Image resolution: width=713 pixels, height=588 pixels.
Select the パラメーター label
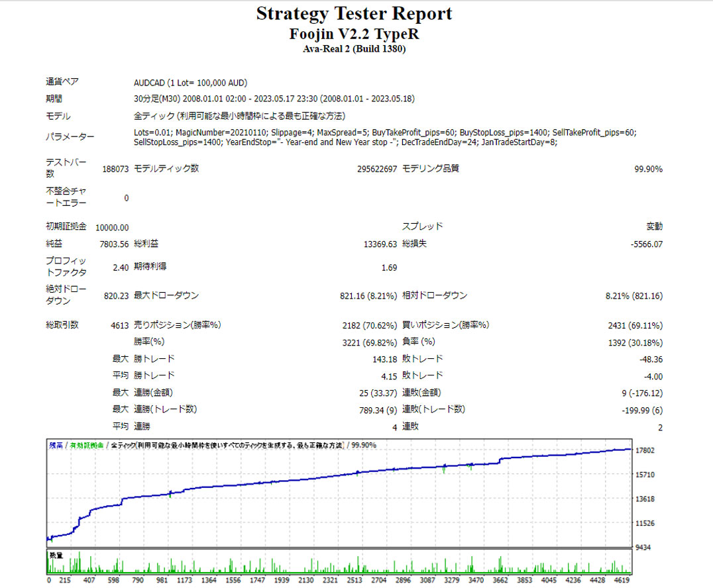[x=70, y=136]
